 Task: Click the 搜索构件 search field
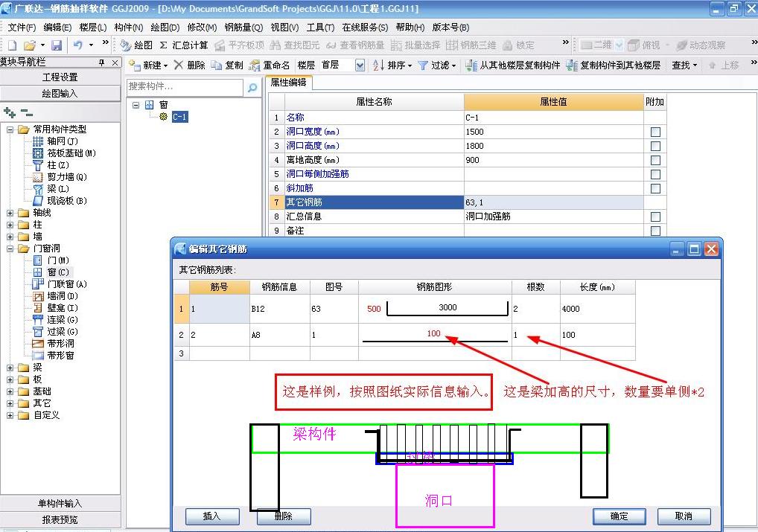(185, 87)
